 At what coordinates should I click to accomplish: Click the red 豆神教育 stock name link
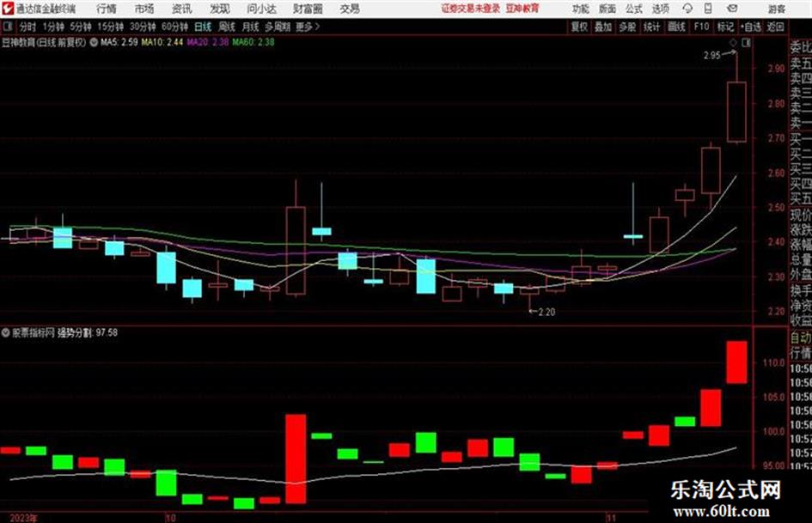(522, 9)
